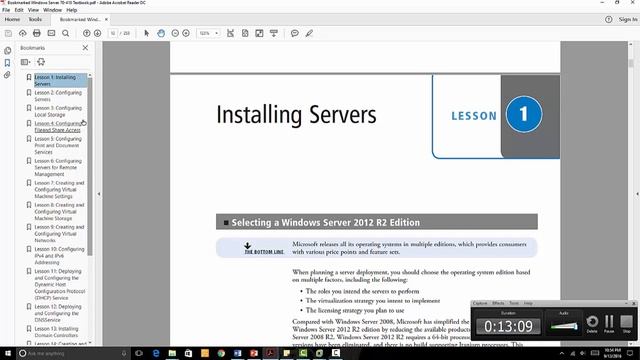Open the View menu
This screenshot has height=360, width=640.
click(33, 10)
